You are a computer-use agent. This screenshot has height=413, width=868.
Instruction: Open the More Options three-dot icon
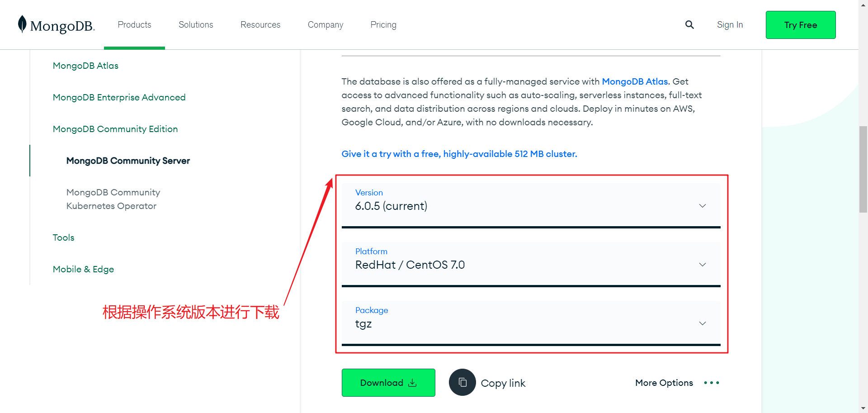[711, 383]
